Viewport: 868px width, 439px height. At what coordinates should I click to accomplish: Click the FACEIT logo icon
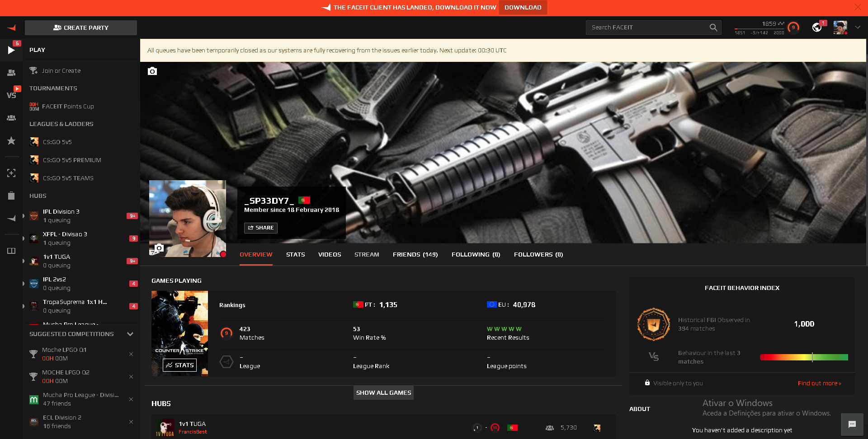point(11,28)
